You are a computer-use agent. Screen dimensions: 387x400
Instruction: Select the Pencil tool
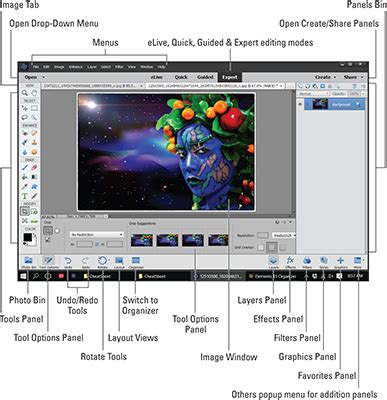34,196
